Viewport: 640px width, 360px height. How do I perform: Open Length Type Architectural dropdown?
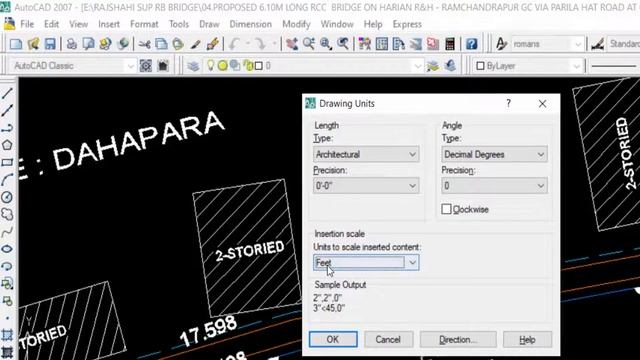pos(366,154)
